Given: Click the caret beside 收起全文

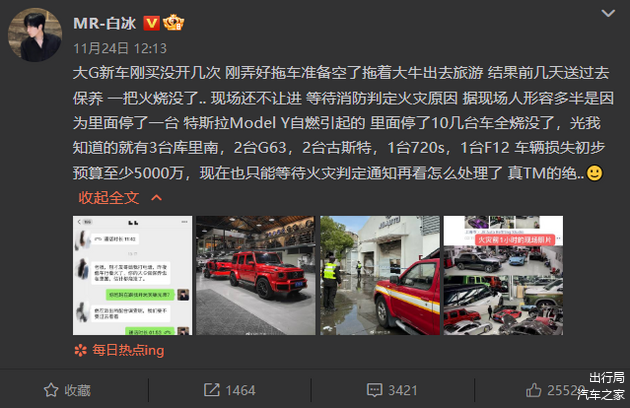Looking at the screenshot, I should 156,197.
